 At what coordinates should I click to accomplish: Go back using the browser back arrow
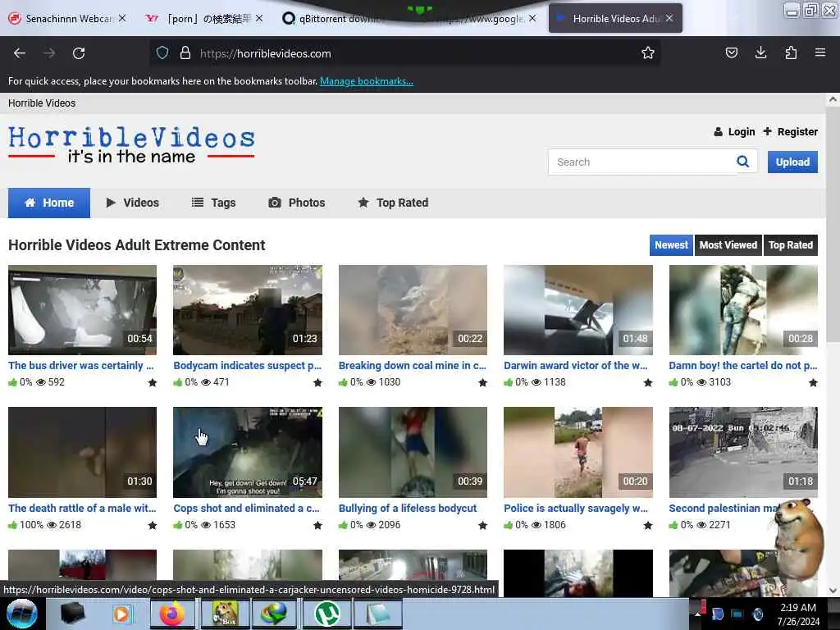[20, 53]
